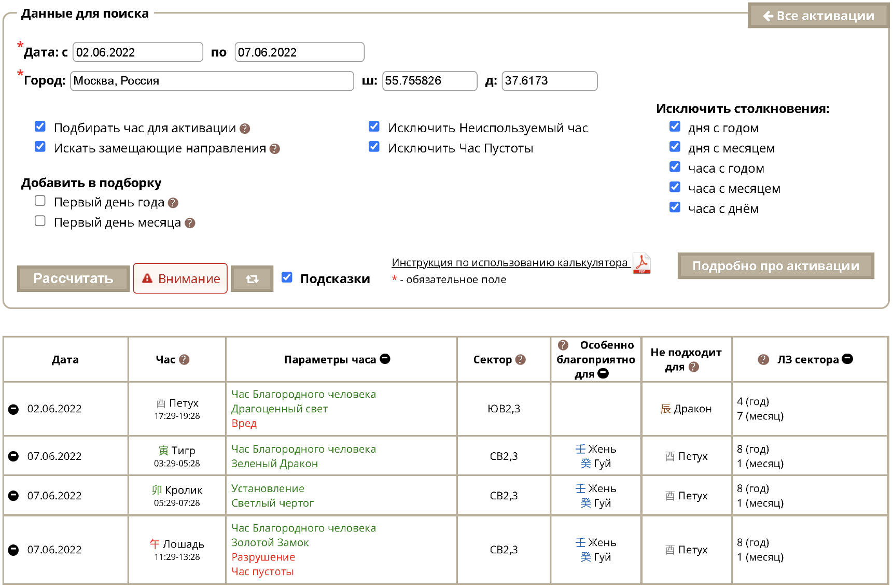Click the start date field 02.06.2022
The height and width of the screenshot is (588, 893).
[138, 52]
